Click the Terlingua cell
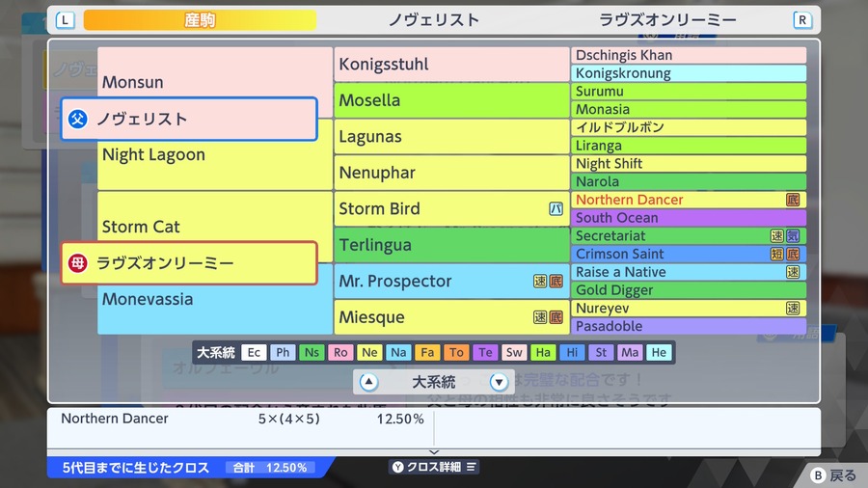868x488 pixels. pos(451,245)
